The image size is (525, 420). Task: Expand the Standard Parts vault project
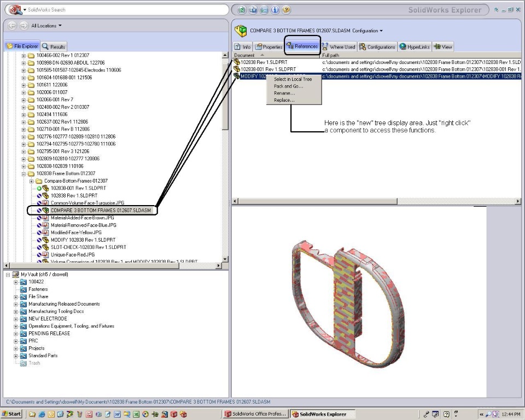(16, 355)
